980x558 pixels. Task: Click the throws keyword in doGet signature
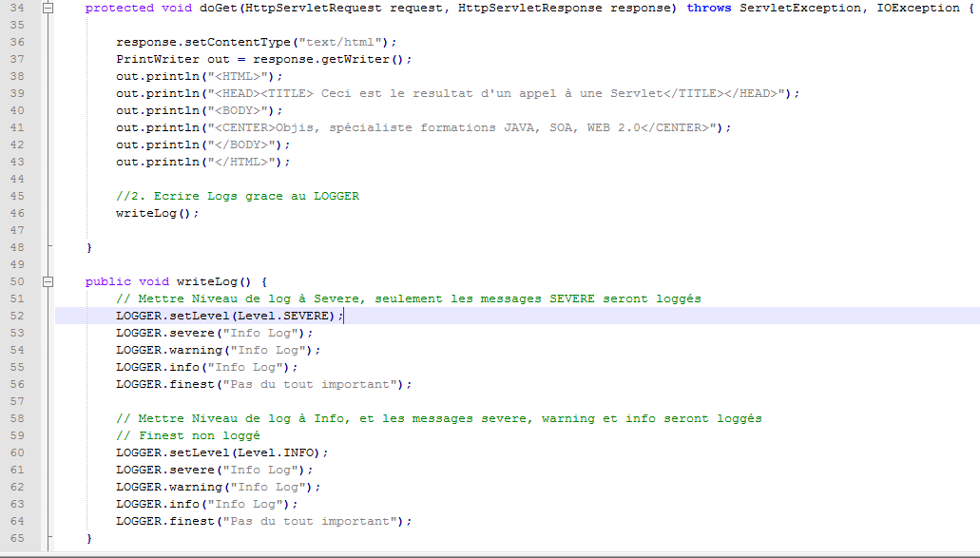709,8
